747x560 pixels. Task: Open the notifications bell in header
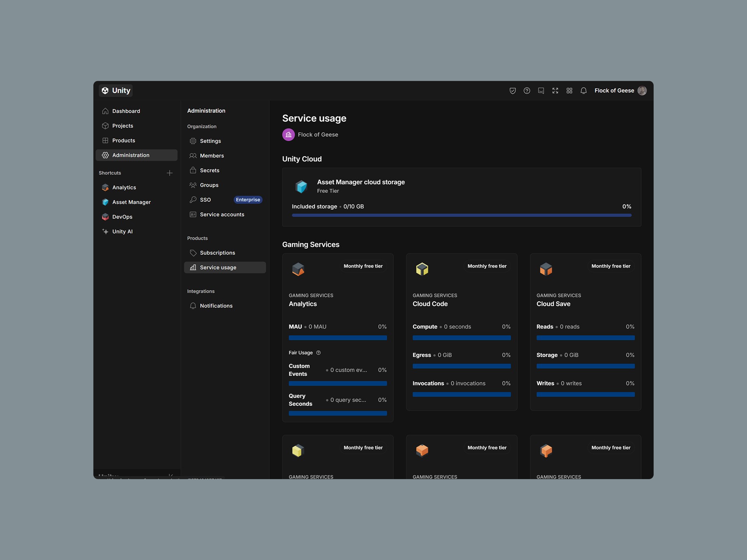point(583,91)
